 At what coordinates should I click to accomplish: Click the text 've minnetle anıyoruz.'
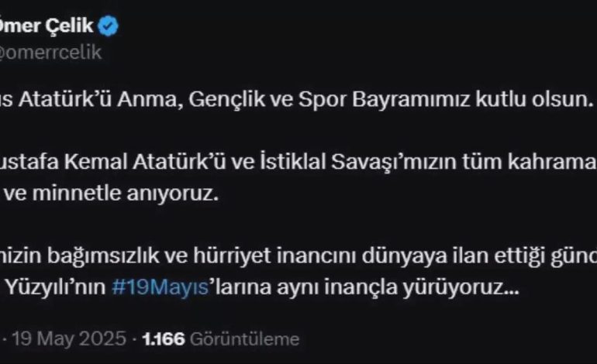click(x=112, y=193)
